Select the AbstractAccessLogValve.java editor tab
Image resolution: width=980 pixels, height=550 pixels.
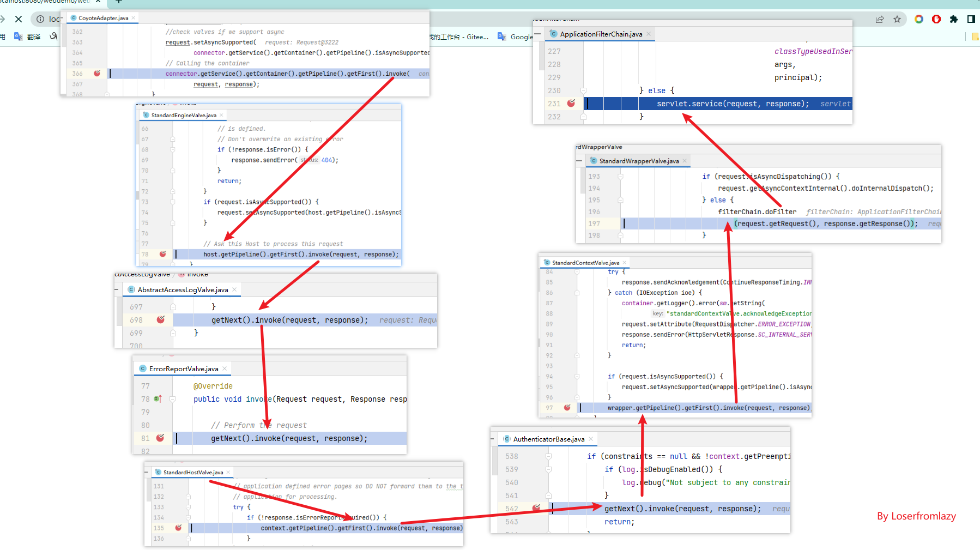pyautogui.click(x=182, y=289)
